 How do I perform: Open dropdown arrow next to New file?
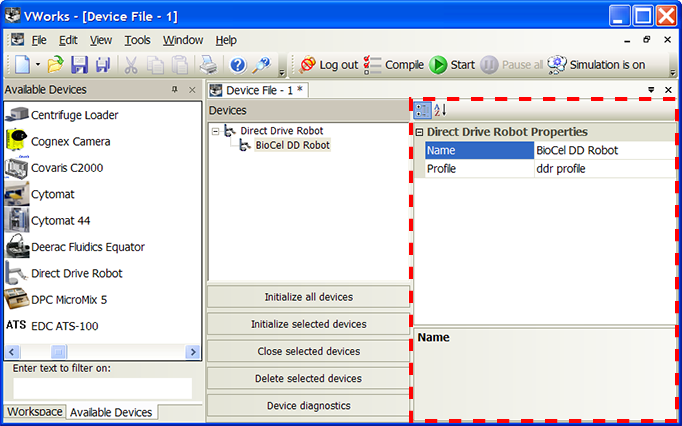38,65
